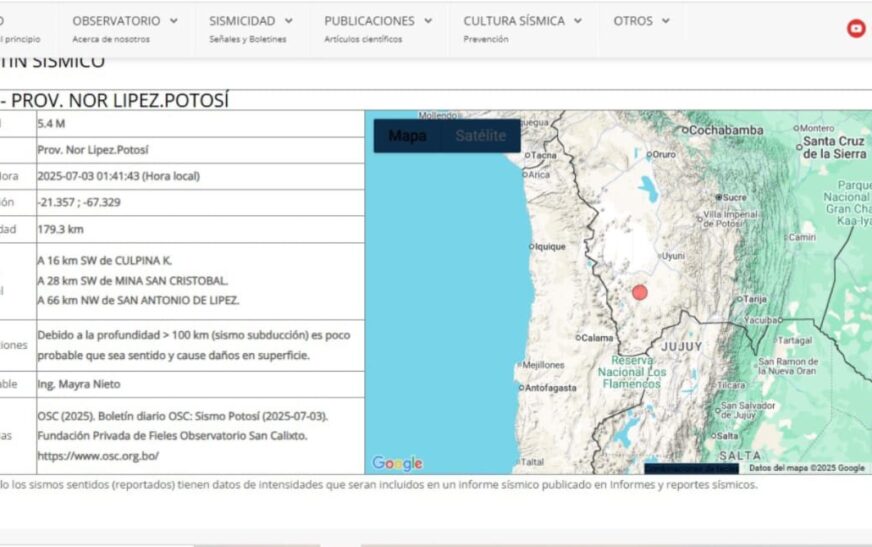Image resolution: width=872 pixels, height=547 pixels.
Task: Expand the SISMICIDAD dropdown arrow
Action: point(289,21)
